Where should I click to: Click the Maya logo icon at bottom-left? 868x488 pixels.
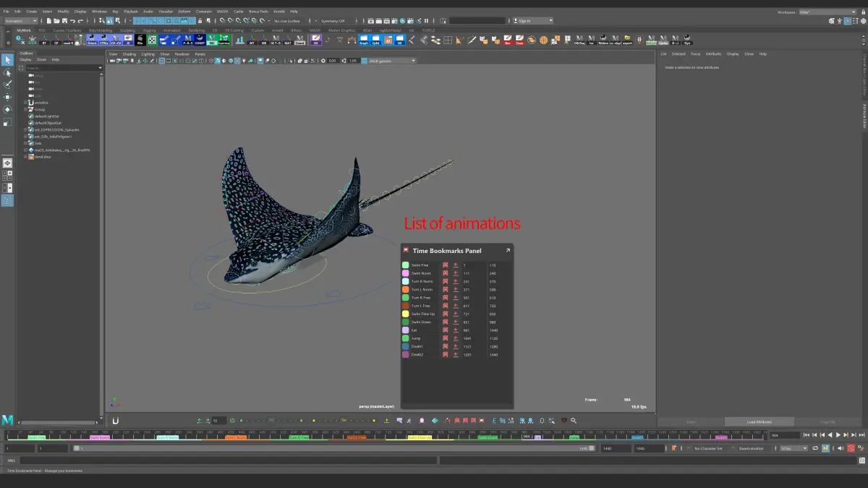coord(7,420)
